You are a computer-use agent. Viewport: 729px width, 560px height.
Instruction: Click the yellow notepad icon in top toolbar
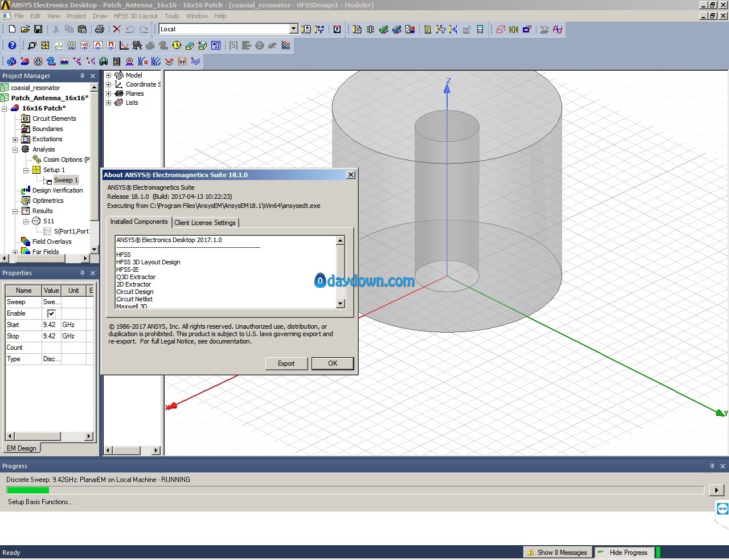click(x=428, y=29)
